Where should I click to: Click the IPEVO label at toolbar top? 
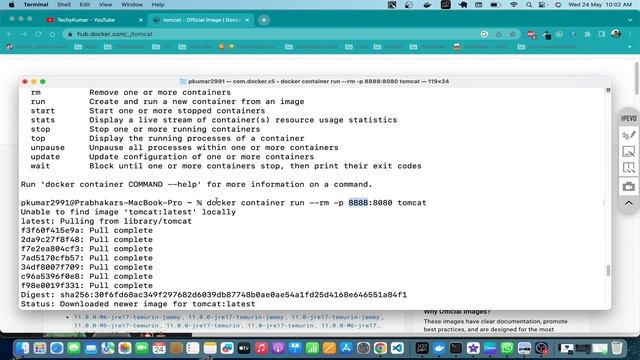(x=629, y=118)
